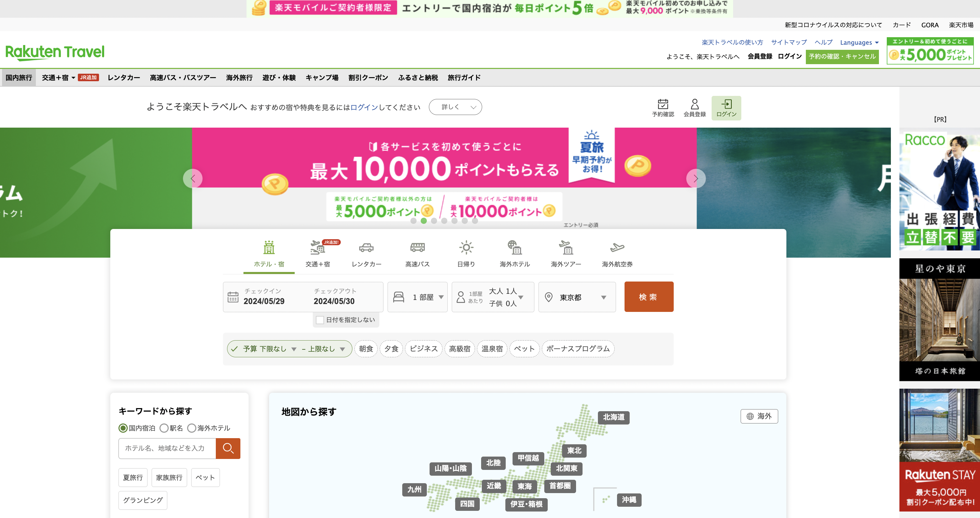The width and height of the screenshot is (980, 518).
Task: Select 沖縄 region on the map
Action: [629, 500]
